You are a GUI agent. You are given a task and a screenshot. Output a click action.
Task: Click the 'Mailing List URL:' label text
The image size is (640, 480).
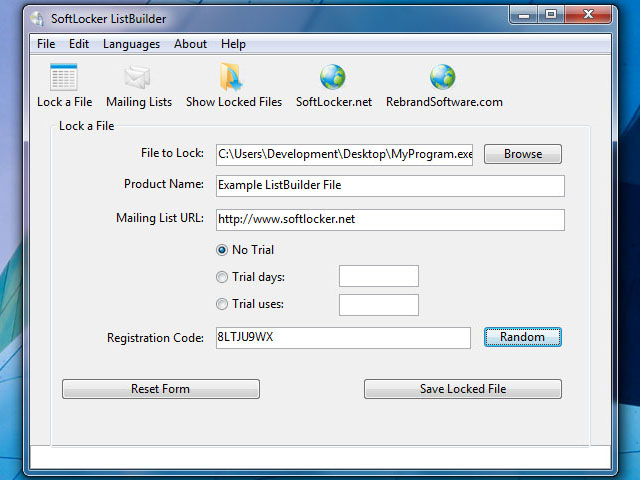click(160, 218)
